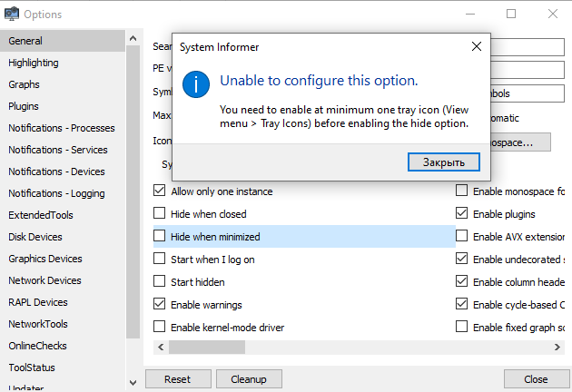This screenshot has height=392, width=572.
Task: Click the Закрыть button
Action: click(444, 162)
